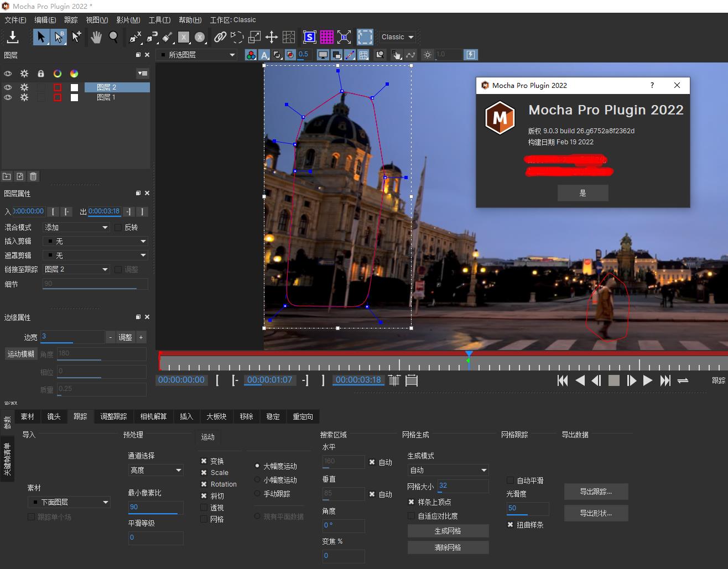Toggle the RGB channels view icon
728x569 pixels.
point(251,55)
